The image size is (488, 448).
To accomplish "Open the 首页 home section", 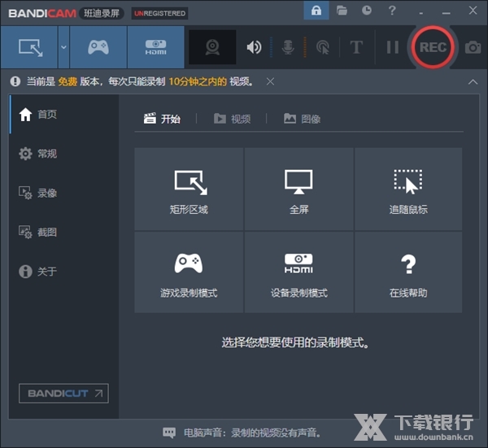I will 63,115.
